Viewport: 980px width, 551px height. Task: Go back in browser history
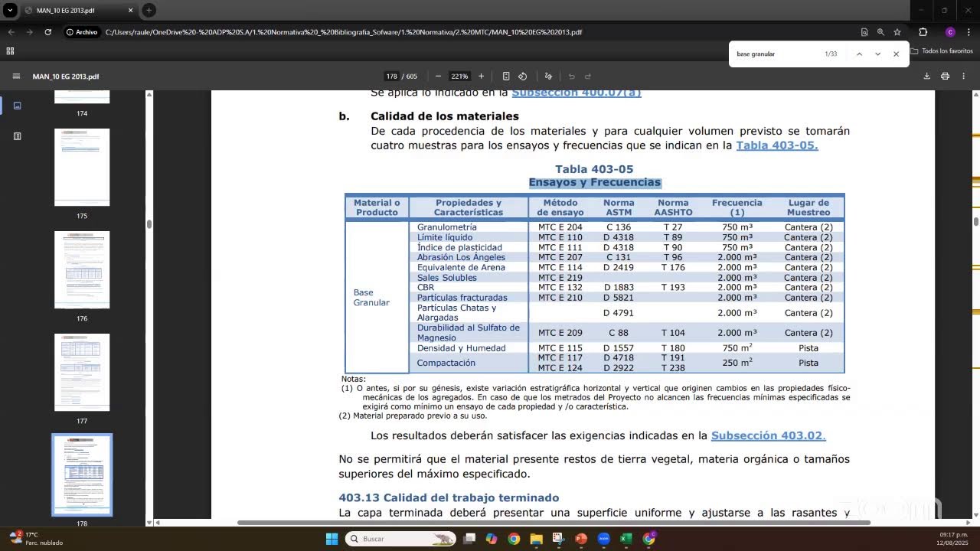[x=11, y=32]
